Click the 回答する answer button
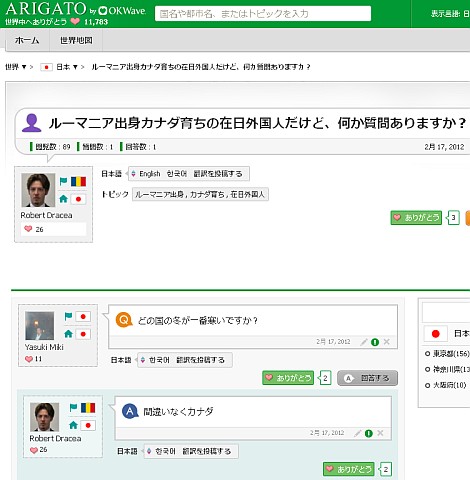470x480 pixels. [368, 378]
